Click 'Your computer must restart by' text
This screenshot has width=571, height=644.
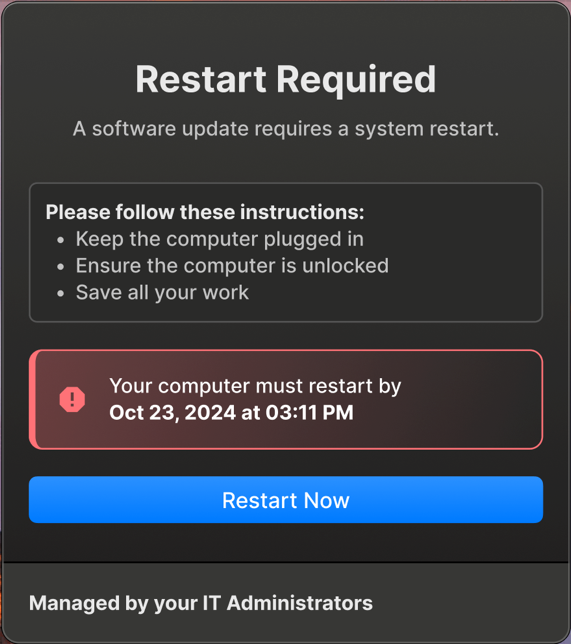tap(255, 386)
